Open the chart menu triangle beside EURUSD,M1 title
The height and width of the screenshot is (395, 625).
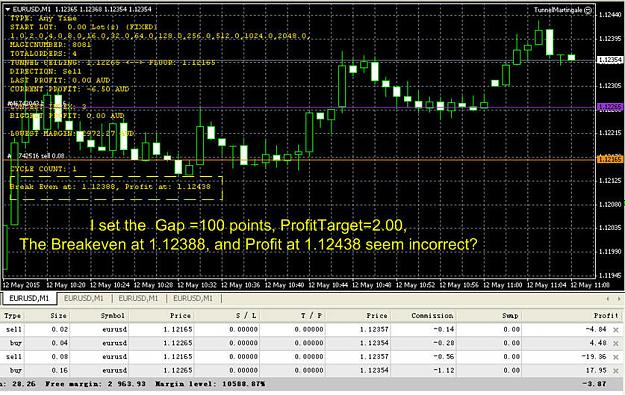click(8, 9)
